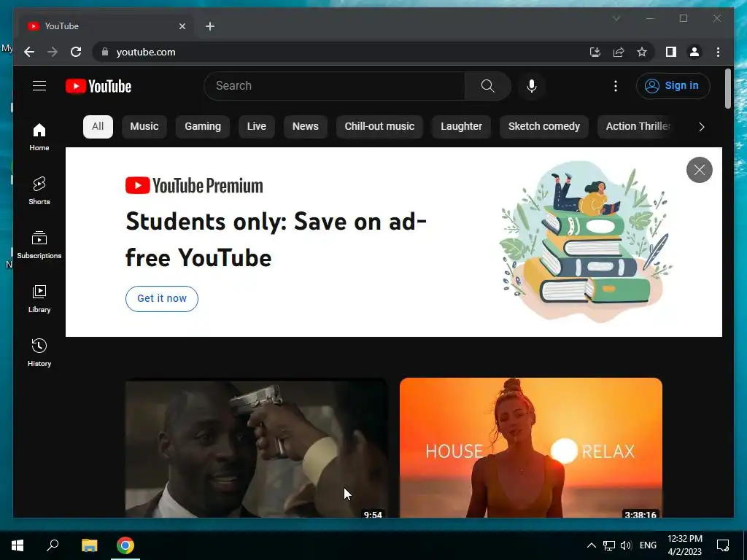This screenshot has width=747, height=560.
Task: Select the Chill-out music chip
Action: [379, 127]
